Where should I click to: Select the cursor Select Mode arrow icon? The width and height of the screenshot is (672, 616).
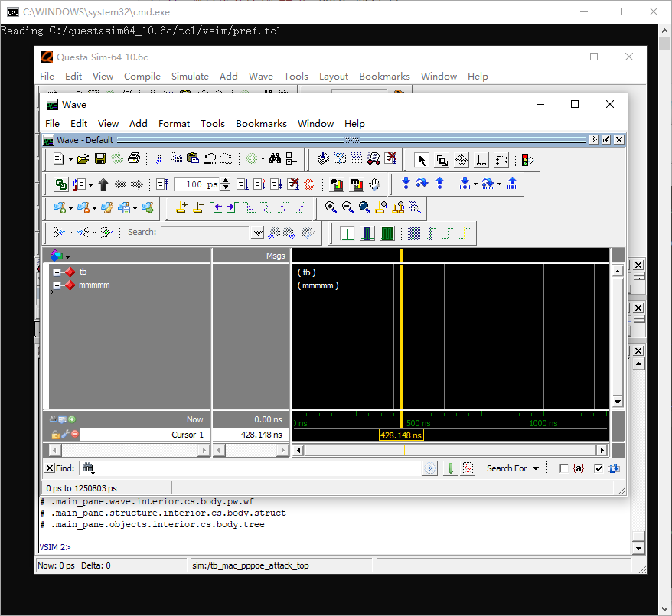(x=422, y=159)
